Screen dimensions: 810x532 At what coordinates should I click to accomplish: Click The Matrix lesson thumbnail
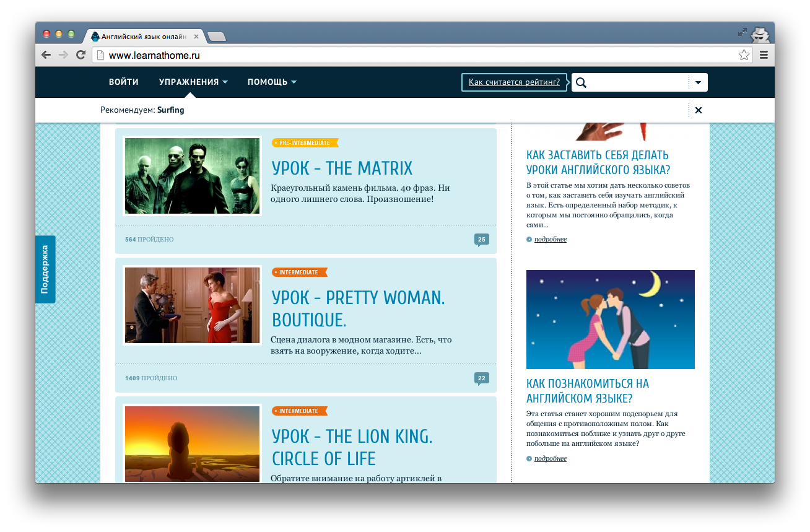pos(192,176)
